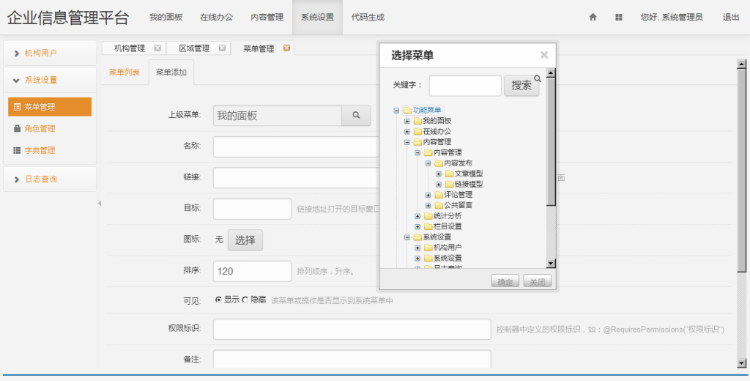Click the 目标 input field
The image size is (750, 381).
click(x=252, y=209)
